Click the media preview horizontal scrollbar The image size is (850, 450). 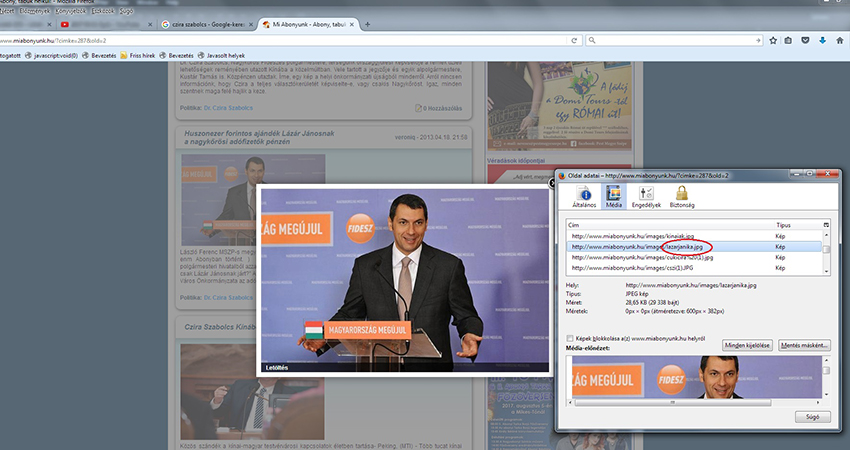[x=672, y=403]
